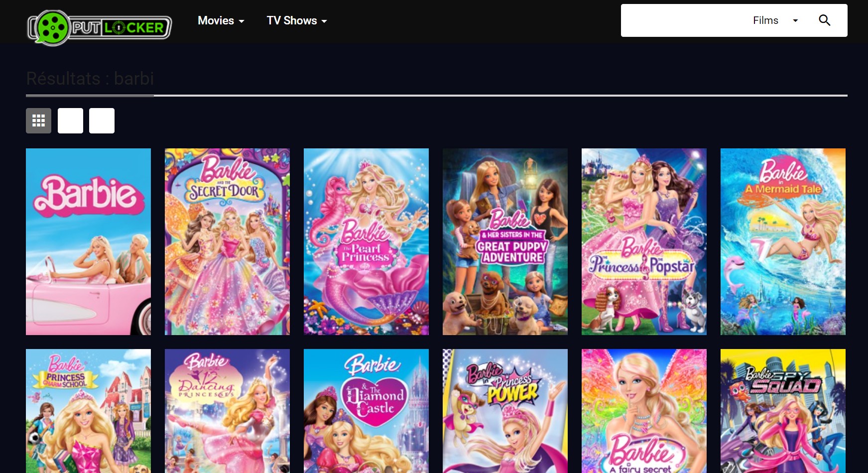Open Barbie in A Mermaid Tale poster
The width and height of the screenshot is (868, 473).
[783, 241]
